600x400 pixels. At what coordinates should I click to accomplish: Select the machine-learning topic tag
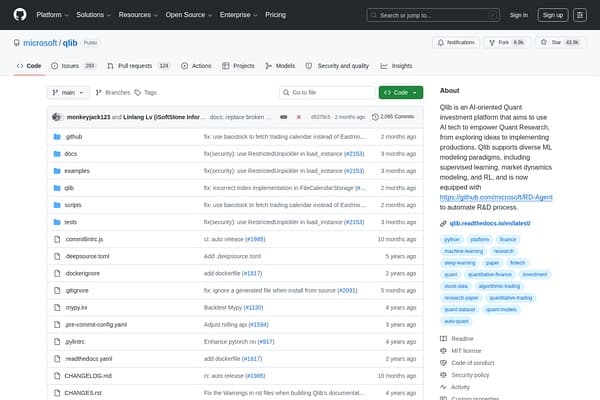463,251
